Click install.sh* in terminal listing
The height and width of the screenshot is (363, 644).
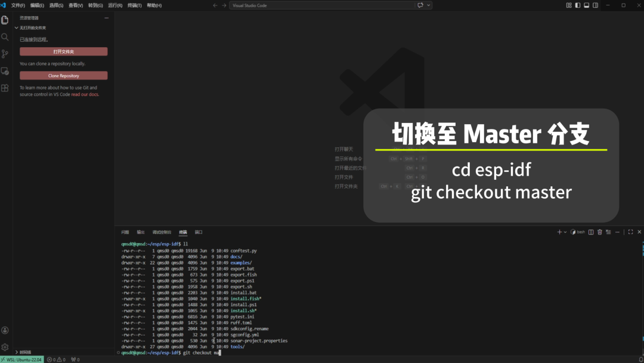click(x=243, y=311)
